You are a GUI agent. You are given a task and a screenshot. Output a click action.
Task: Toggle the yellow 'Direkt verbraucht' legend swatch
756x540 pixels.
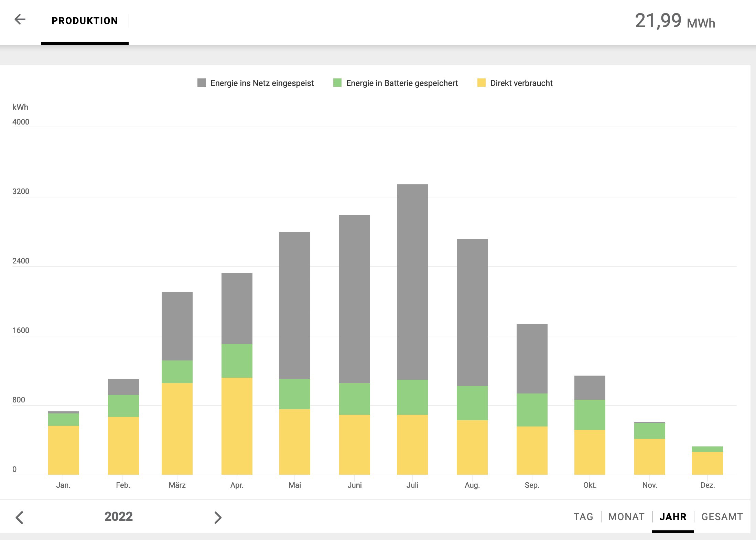pos(482,83)
